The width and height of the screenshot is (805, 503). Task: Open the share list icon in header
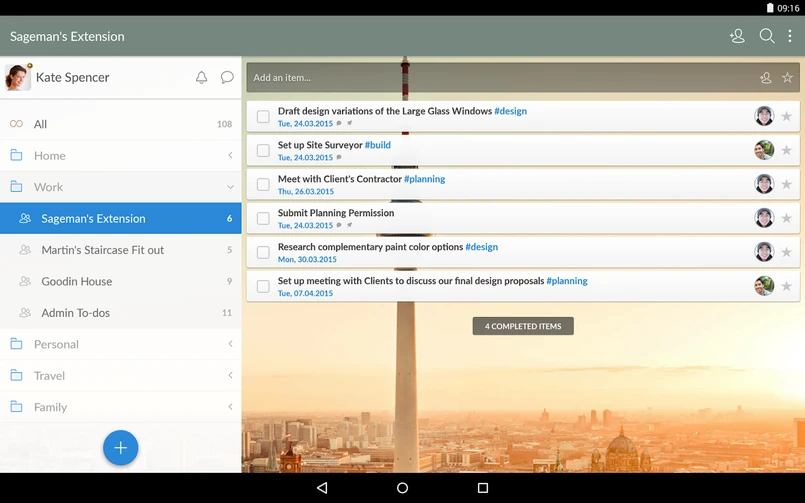(x=737, y=36)
